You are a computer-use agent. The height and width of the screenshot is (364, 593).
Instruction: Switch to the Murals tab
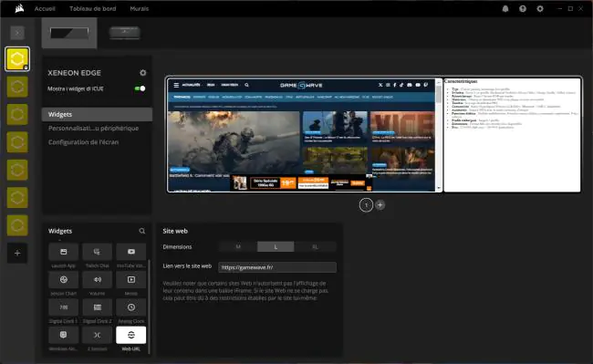pyautogui.click(x=140, y=9)
